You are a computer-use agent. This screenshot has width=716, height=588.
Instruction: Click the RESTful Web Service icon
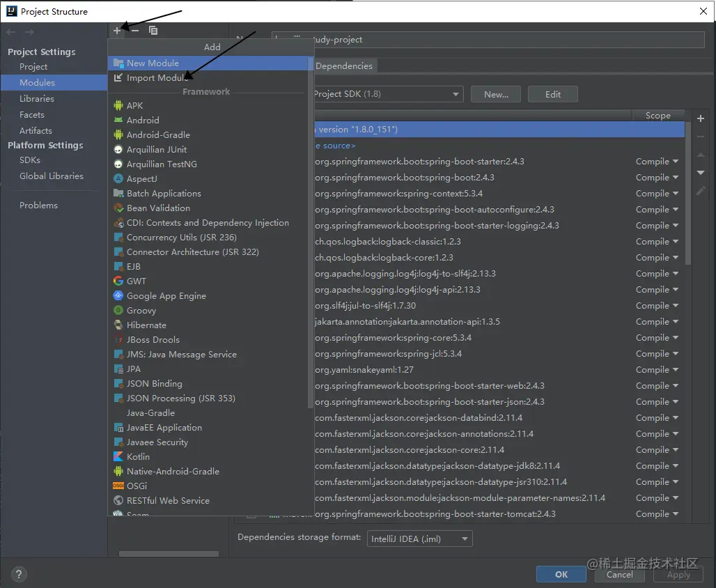pyautogui.click(x=118, y=500)
